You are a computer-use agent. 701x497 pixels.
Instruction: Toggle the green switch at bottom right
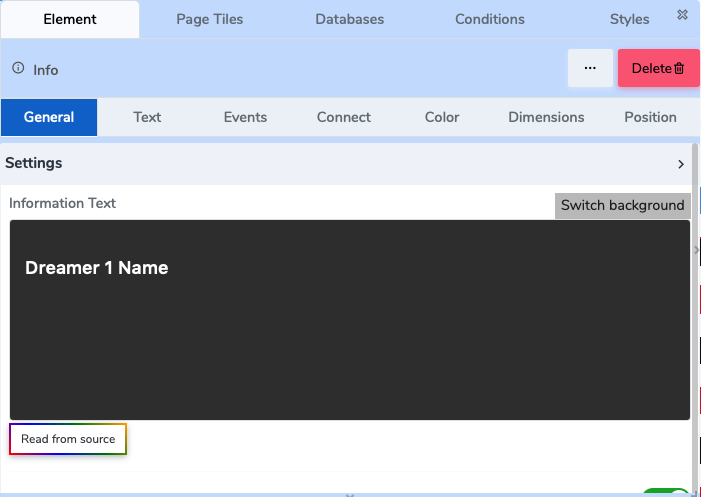tap(664, 493)
